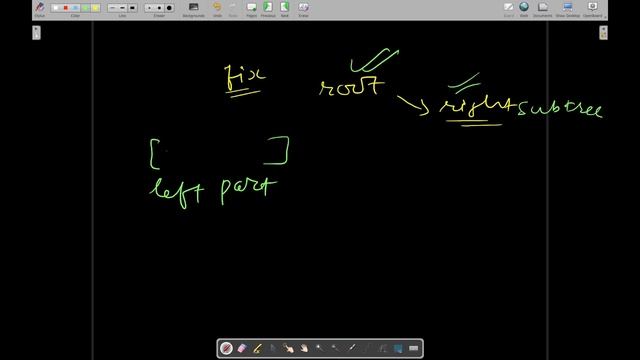Select the medium eraser size
The image size is (640, 360).
pyautogui.click(x=159, y=8)
